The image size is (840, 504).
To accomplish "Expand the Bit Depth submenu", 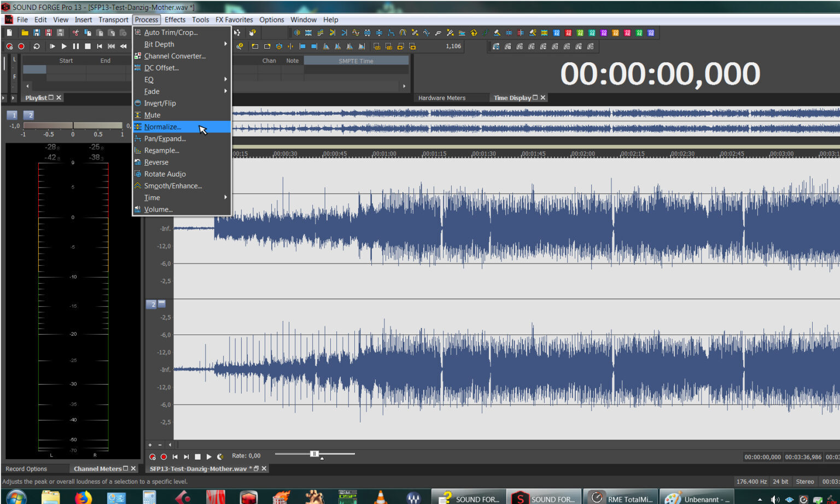I will click(x=182, y=44).
